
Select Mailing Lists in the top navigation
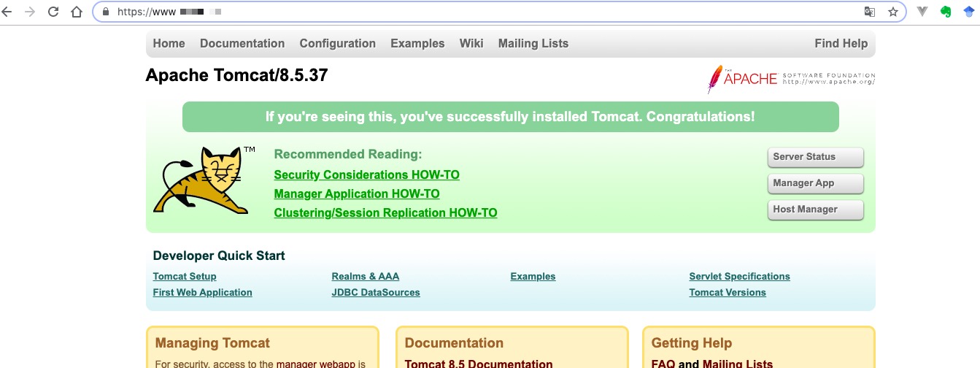[x=533, y=44]
